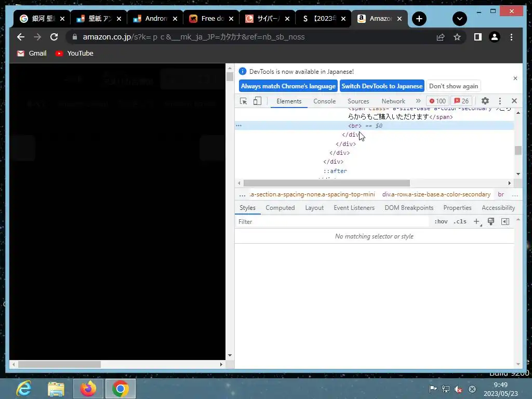Open a new tab with plus button
Viewport: 532px width, 399px height.
tap(419, 19)
